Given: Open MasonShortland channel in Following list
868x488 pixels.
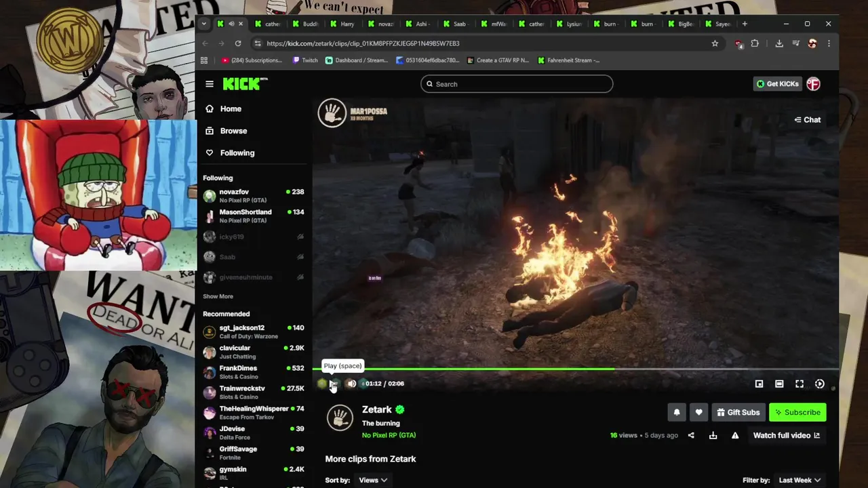Looking at the screenshot, I should pyautogui.click(x=254, y=216).
